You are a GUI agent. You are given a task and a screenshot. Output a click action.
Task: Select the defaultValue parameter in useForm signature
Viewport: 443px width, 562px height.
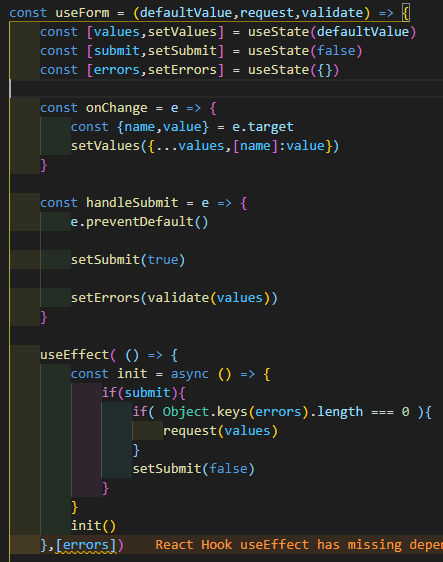186,13
